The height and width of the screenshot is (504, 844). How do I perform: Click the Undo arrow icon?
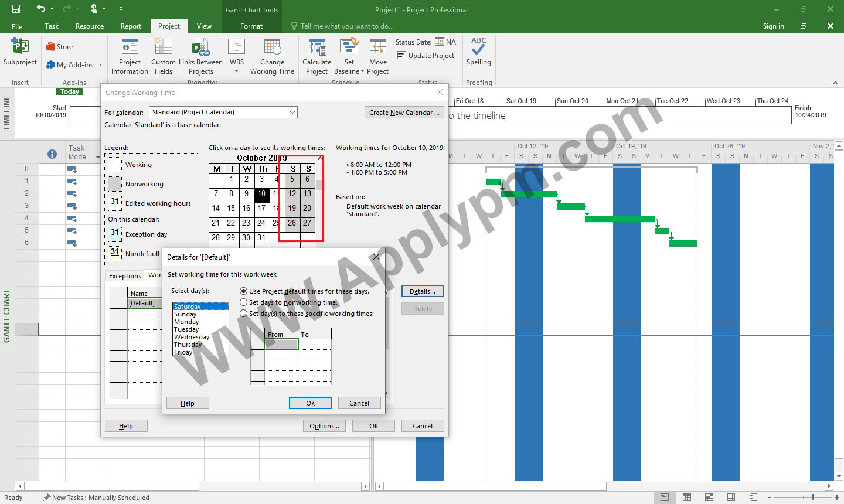pos(40,9)
